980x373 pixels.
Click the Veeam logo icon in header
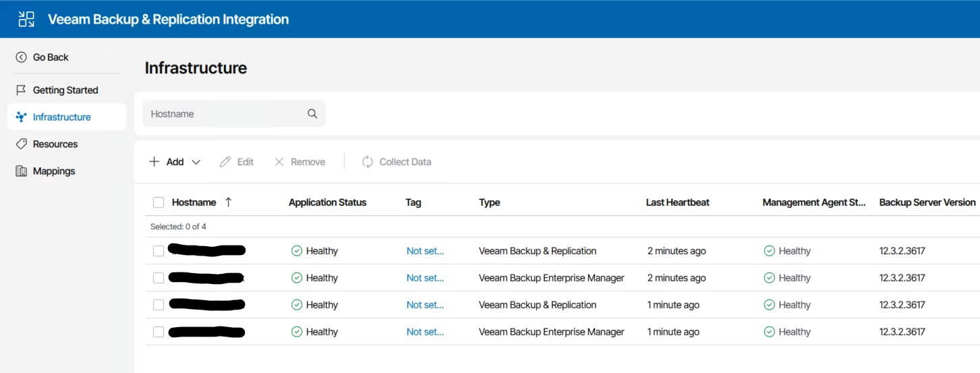coord(26,19)
